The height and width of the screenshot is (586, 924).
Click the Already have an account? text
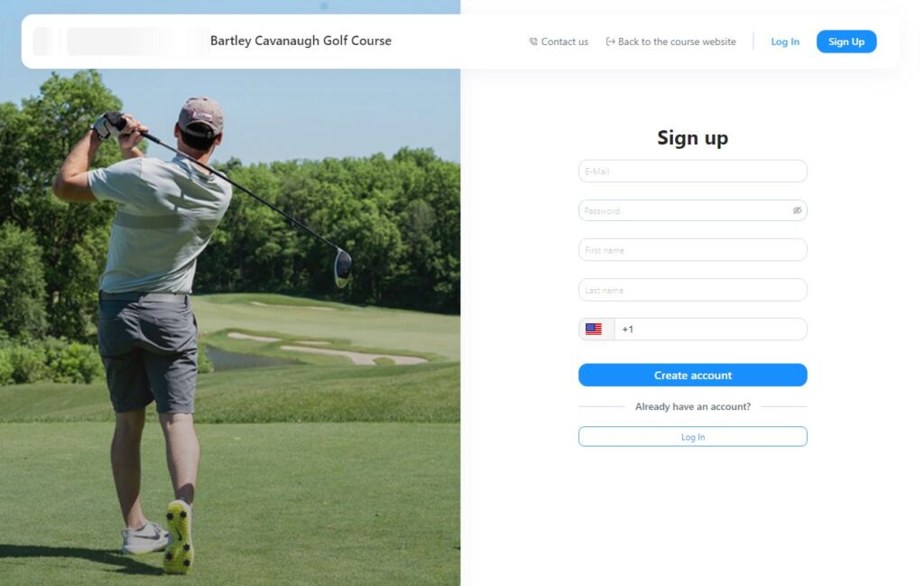[x=692, y=407]
